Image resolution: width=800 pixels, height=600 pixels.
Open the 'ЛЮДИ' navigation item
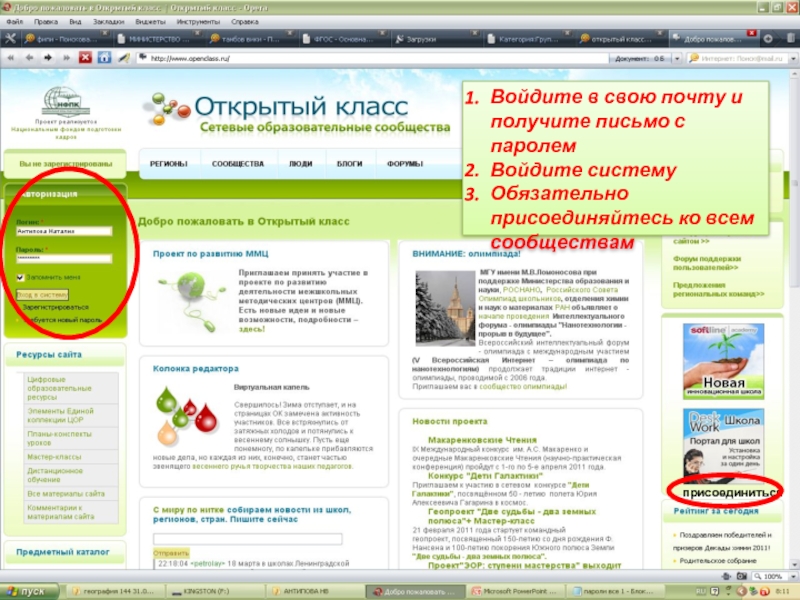[x=301, y=164]
